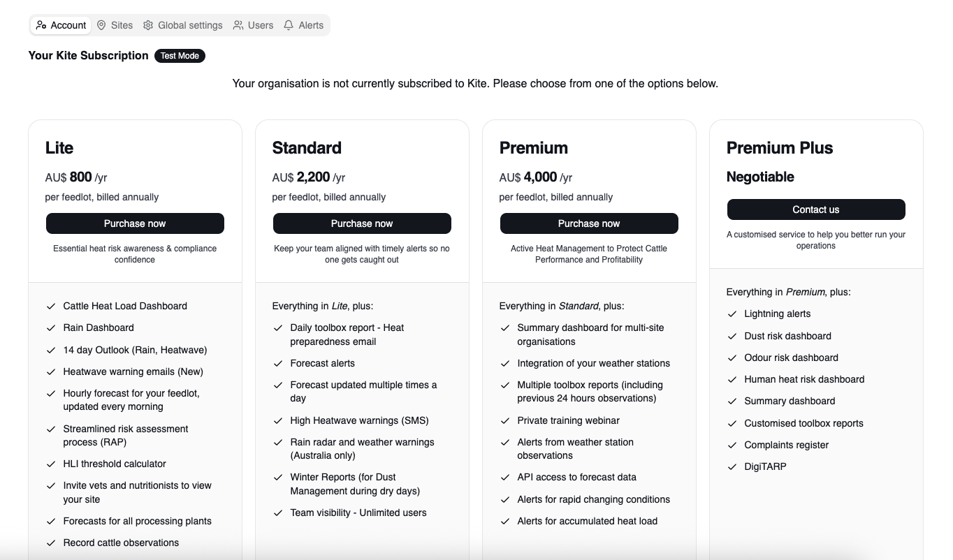Click the Alerts bell icon
The image size is (953, 560).
pos(289,25)
